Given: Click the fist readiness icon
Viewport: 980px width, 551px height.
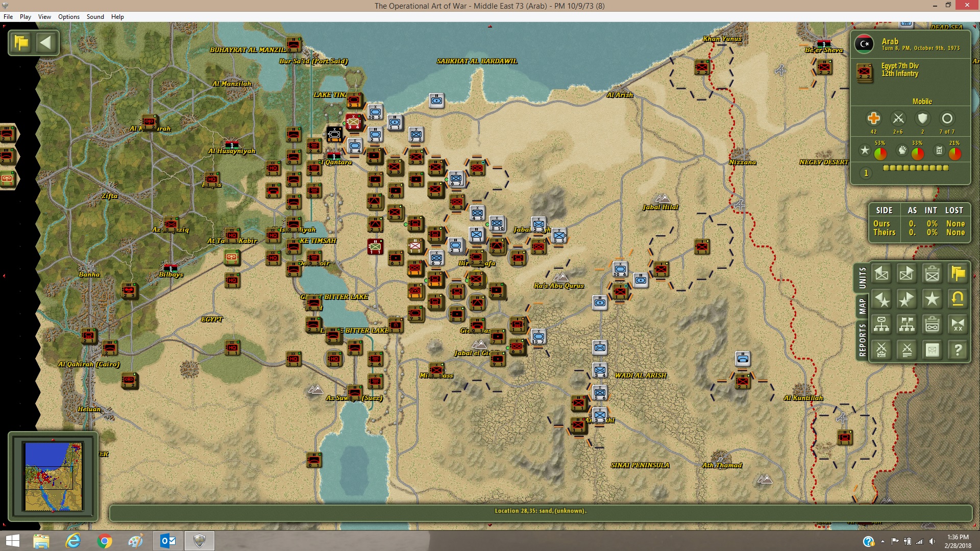Looking at the screenshot, I should pyautogui.click(x=902, y=151).
